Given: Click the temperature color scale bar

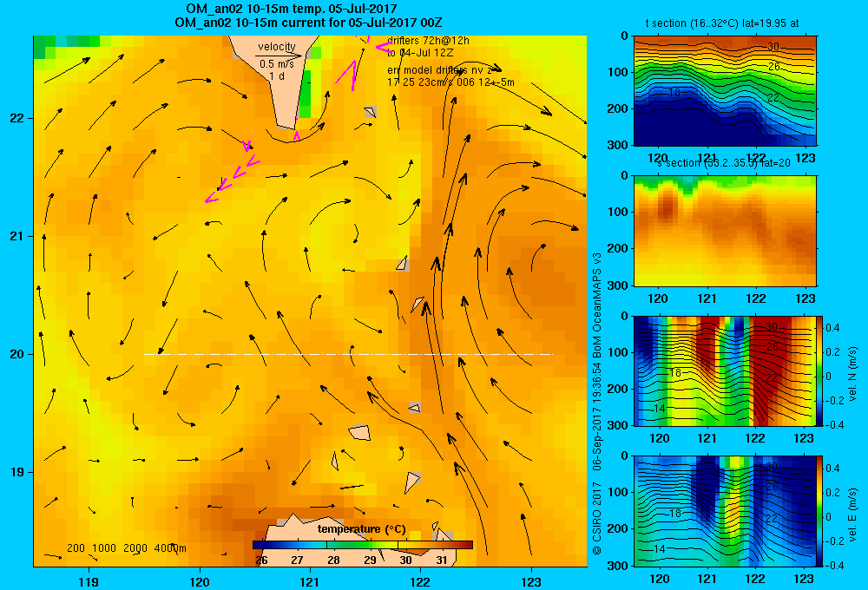Looking at the screenshot, I should tap(363, 545).
